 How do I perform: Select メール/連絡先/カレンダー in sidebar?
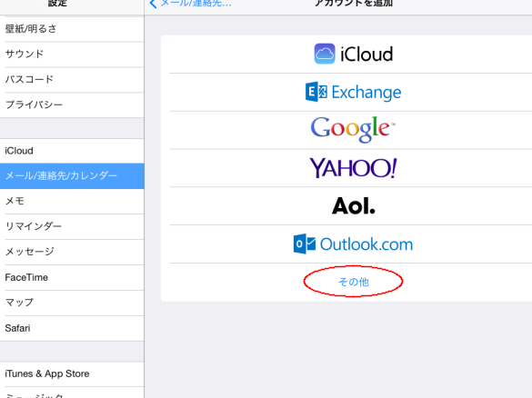tap(72, 176)
